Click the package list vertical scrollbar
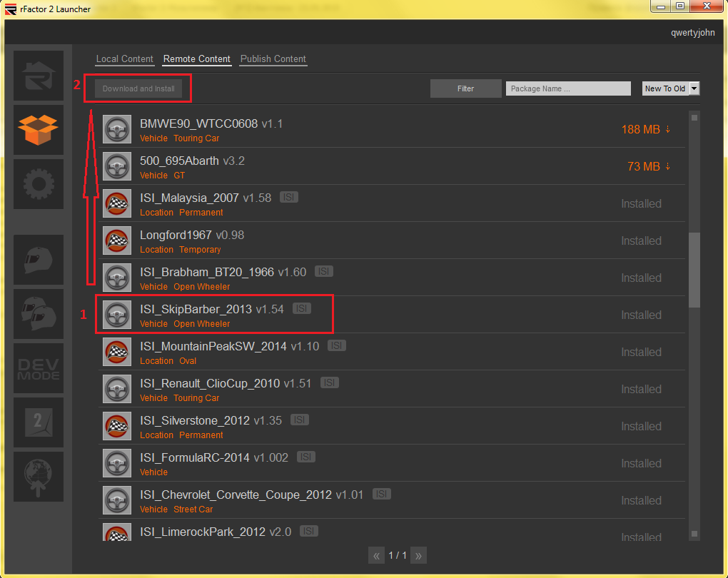This screenshot has height=578, width=728. pyautogui.click(x=694, y=271)
